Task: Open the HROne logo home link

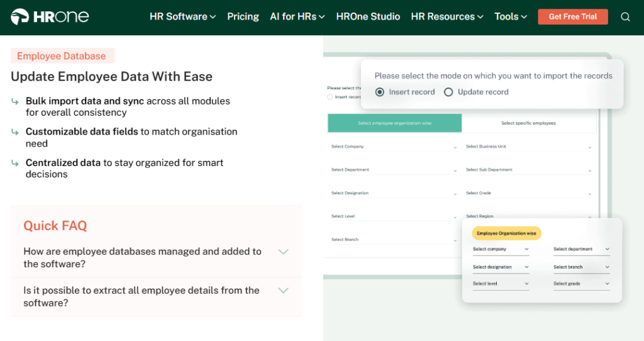Action: (x=49, y=16)
